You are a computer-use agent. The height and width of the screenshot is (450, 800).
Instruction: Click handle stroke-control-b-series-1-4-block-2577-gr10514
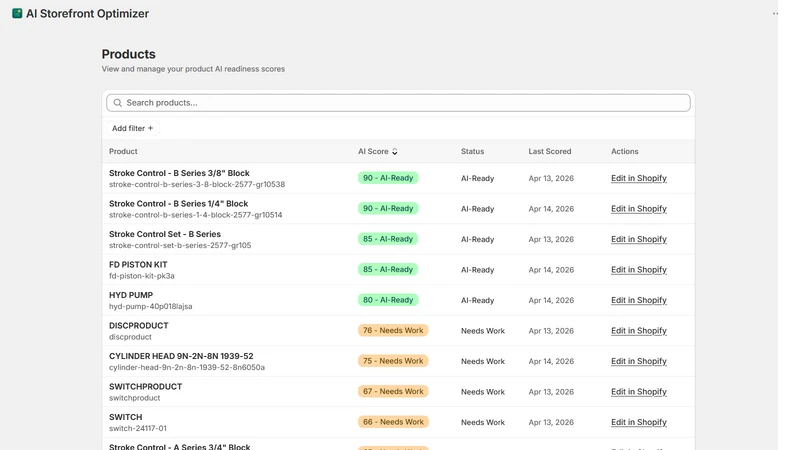tap(195, 215)
